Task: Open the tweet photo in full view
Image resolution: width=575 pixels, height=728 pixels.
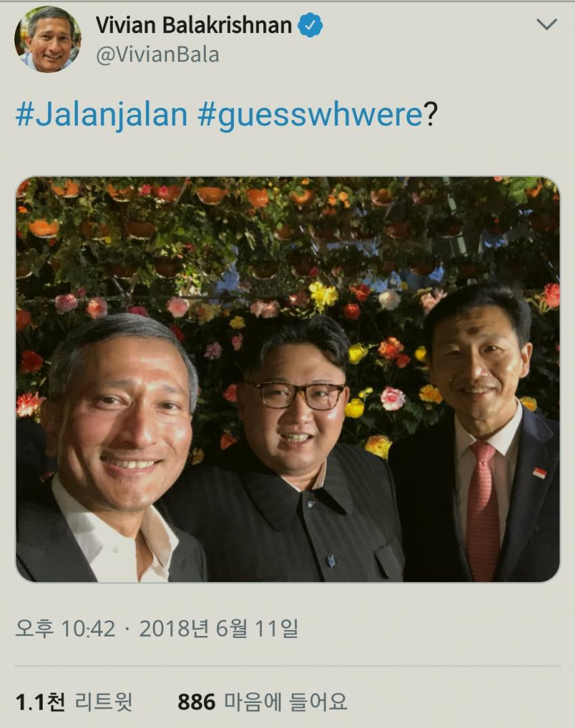Action: point(288,379)
